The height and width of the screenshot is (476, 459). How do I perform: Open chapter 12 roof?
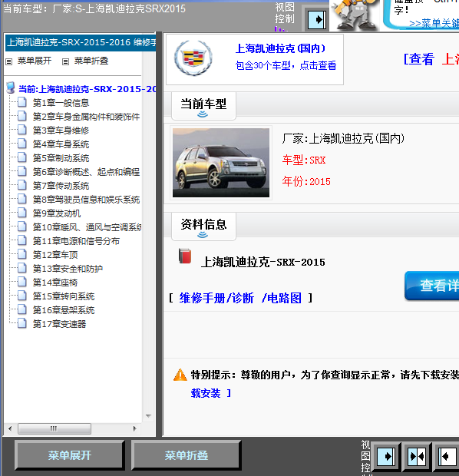(55, 255)
